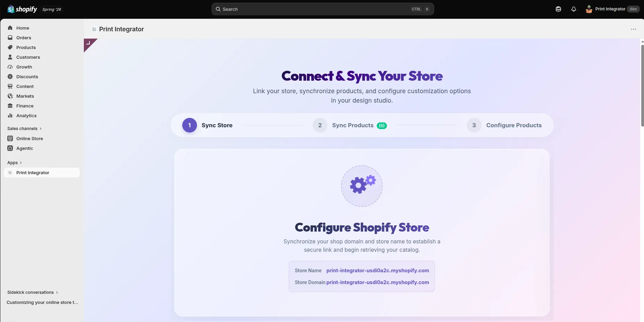Open Analytics page from sidebar
This screenshot has height=322, width=644.
[42, 115]
